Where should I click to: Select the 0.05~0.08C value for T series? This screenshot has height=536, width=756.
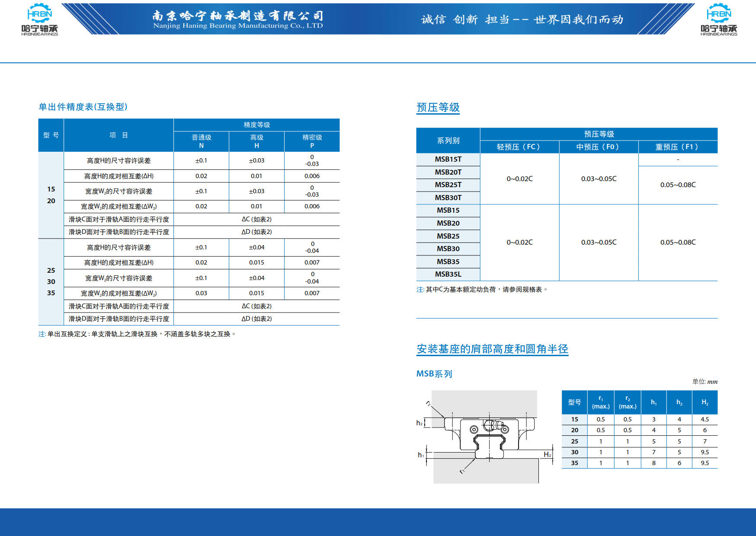click(678, 185)
